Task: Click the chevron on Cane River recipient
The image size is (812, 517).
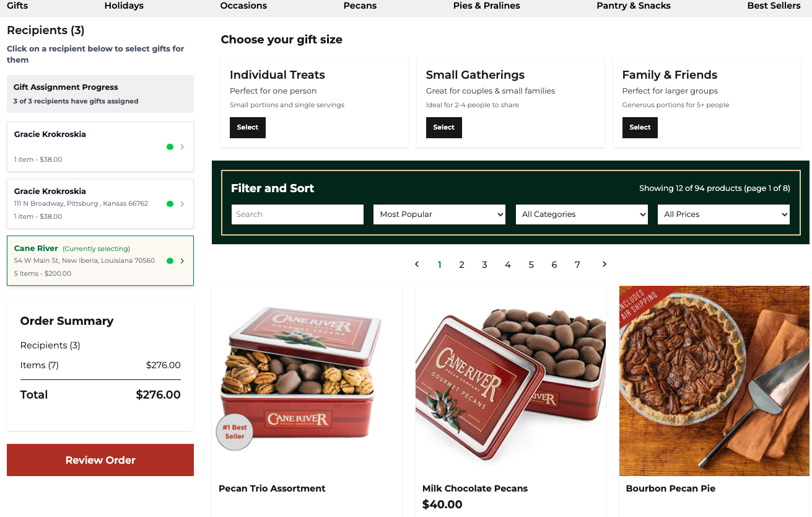Action: (182, 261)
